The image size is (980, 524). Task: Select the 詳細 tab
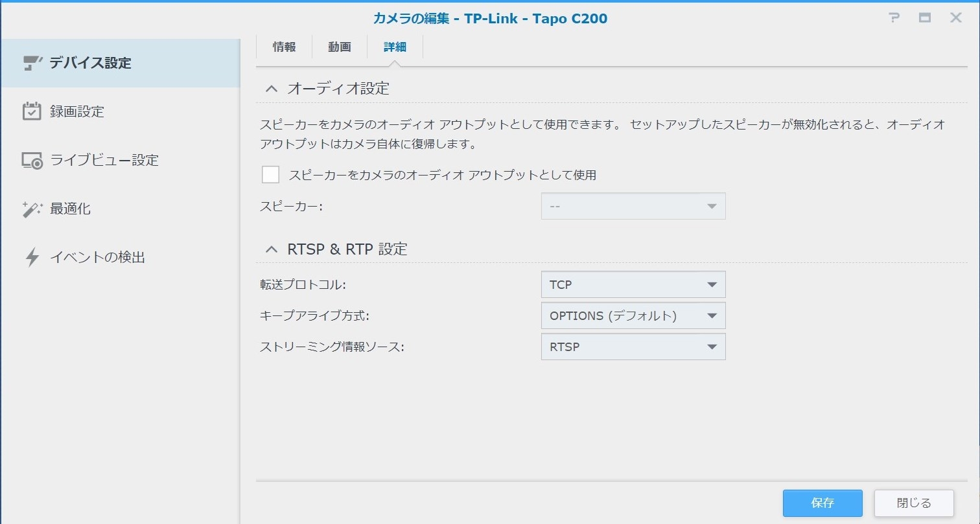395,47
